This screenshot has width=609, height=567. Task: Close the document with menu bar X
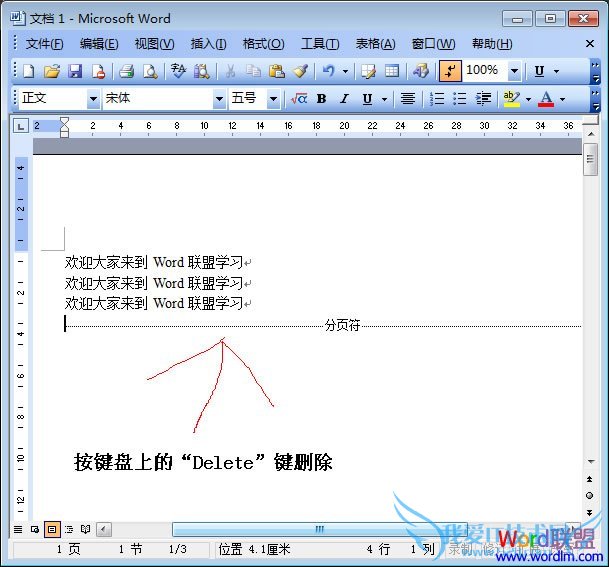[590, 43]
